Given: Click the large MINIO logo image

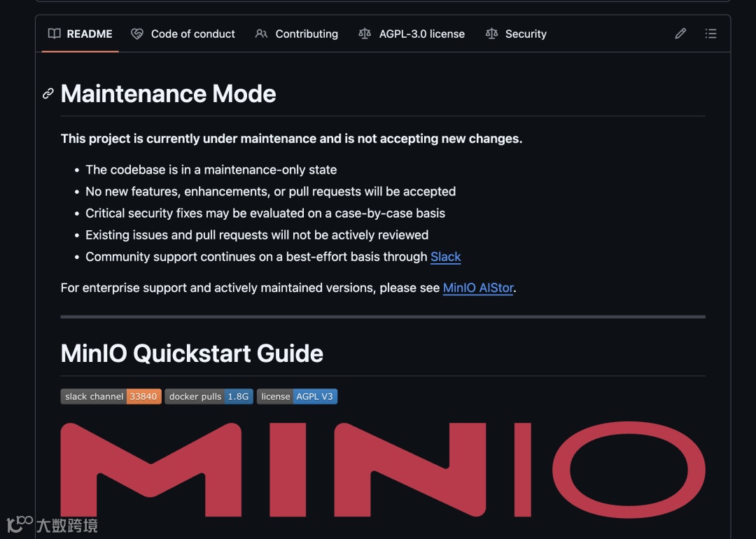Looking at the screenshot, I should pyautogui.click(x=383, y=470).
